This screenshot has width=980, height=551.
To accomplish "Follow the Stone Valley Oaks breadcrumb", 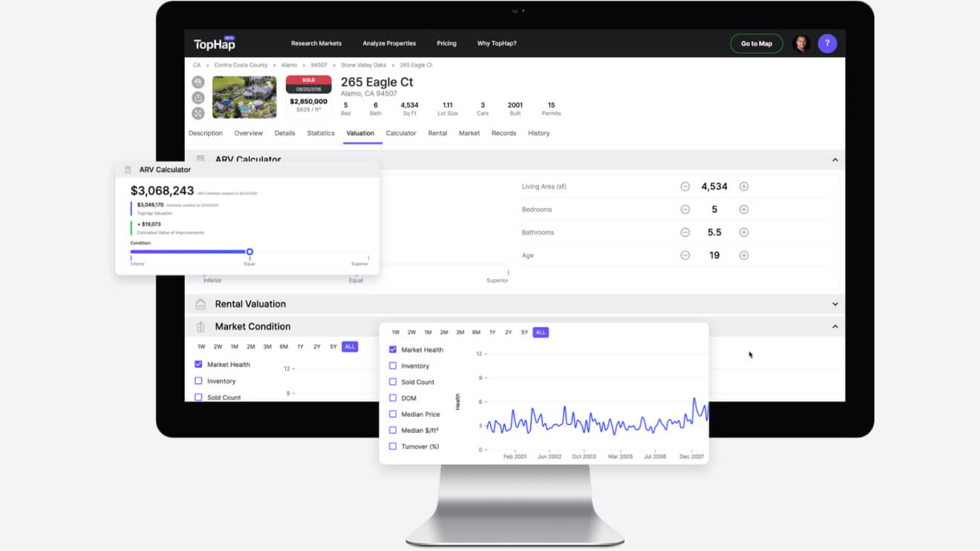I will pyautogui.click(x=364, y=65).
